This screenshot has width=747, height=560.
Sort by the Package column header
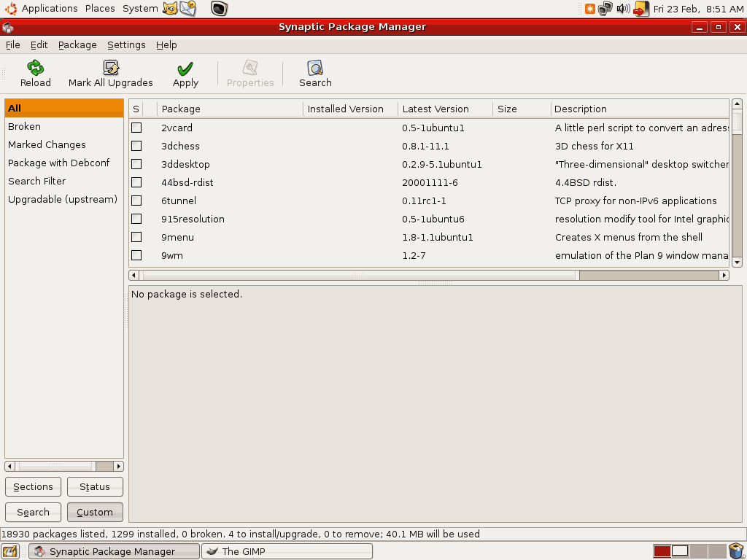[x=230, y=109]
